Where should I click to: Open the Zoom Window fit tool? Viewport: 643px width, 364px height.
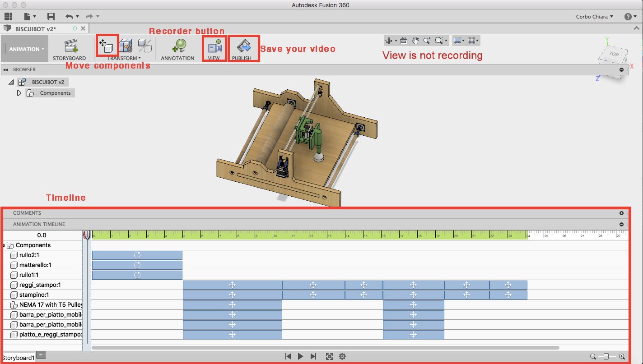(438, 41)
